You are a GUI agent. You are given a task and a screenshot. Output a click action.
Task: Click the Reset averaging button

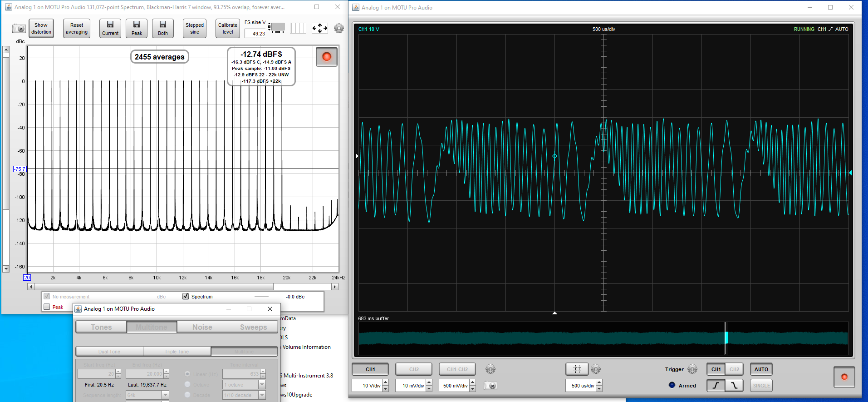tap(77, 28)
